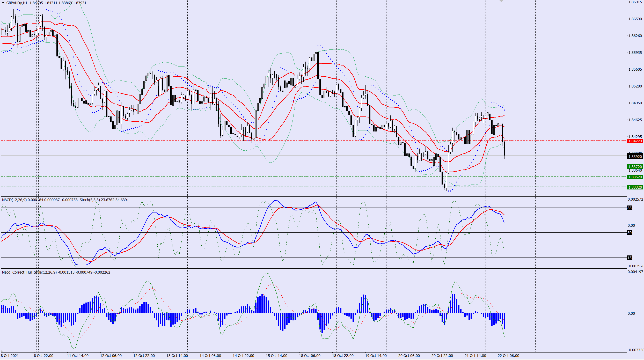Click the 1.84950 price on the scale
The image size is (644, 360).
pos(635,103)
